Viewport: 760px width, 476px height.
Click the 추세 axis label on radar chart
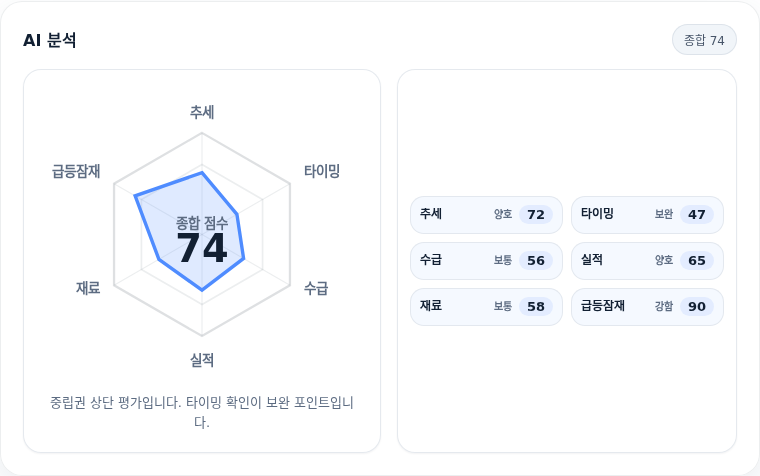coord(202,112)
